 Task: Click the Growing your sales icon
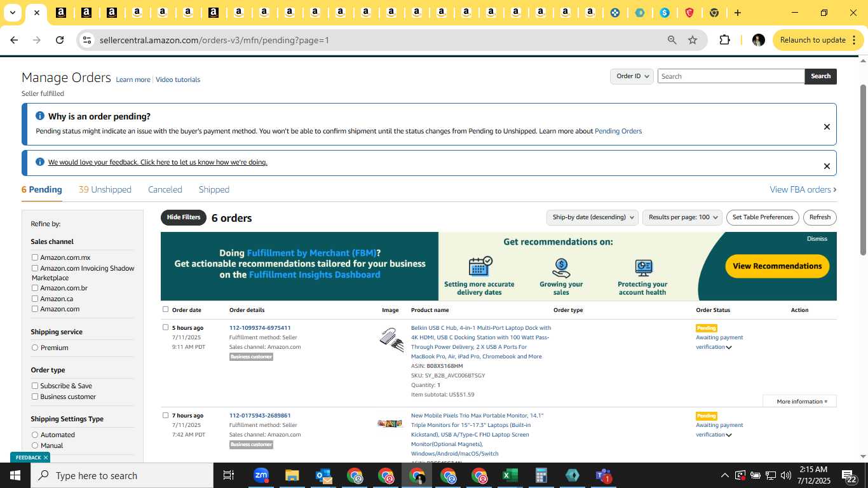(x=561, y=268)
